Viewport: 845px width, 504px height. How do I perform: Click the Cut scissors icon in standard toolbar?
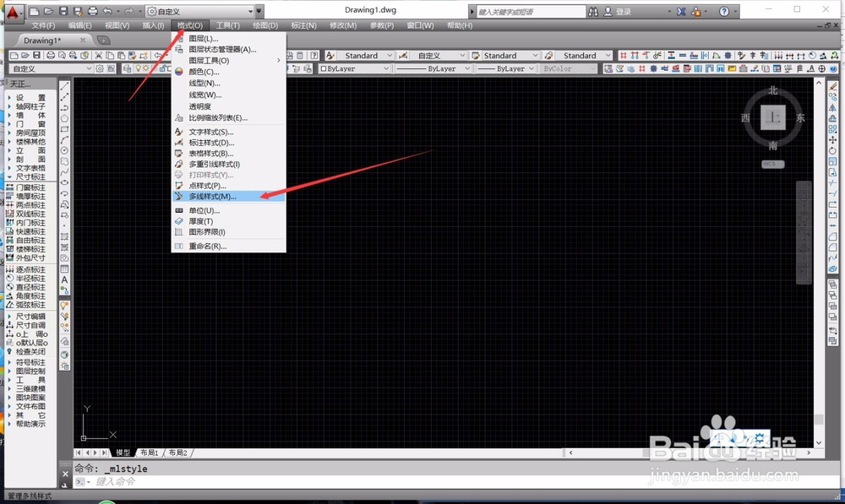point(99,56)
